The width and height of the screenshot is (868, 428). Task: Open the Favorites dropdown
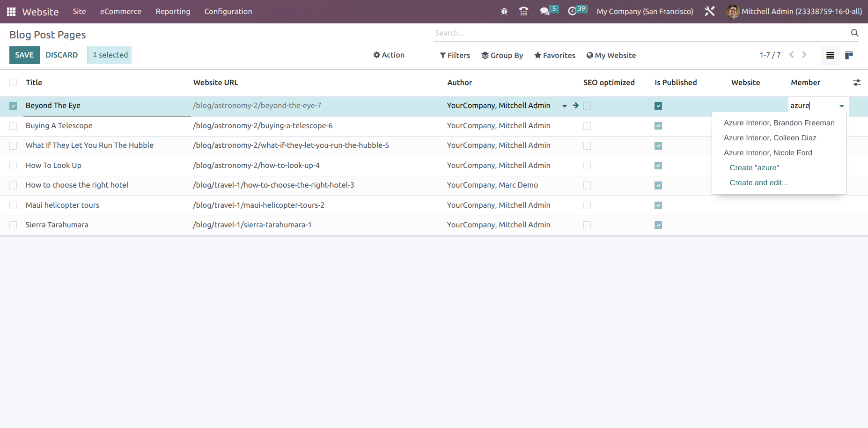[554, 55]
